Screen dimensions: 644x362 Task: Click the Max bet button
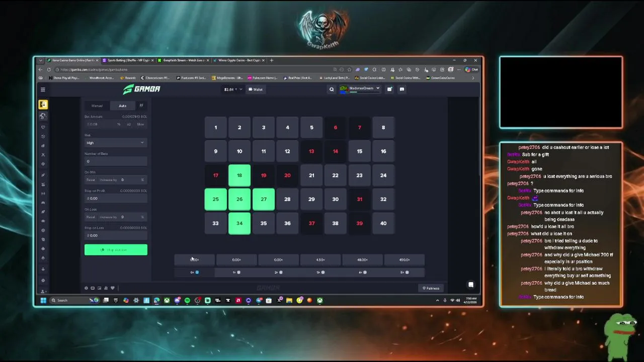tap(140, 124)
